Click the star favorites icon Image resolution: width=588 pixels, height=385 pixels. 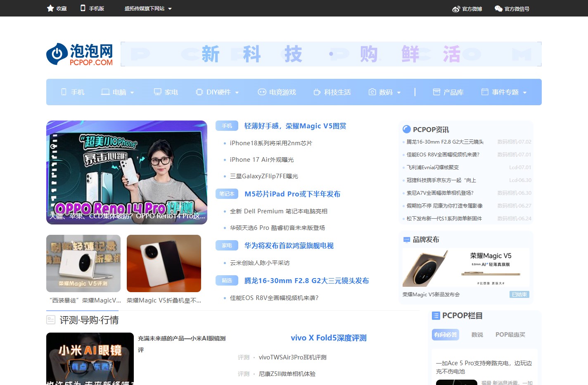pyautogui.click(x=50, y=8)
